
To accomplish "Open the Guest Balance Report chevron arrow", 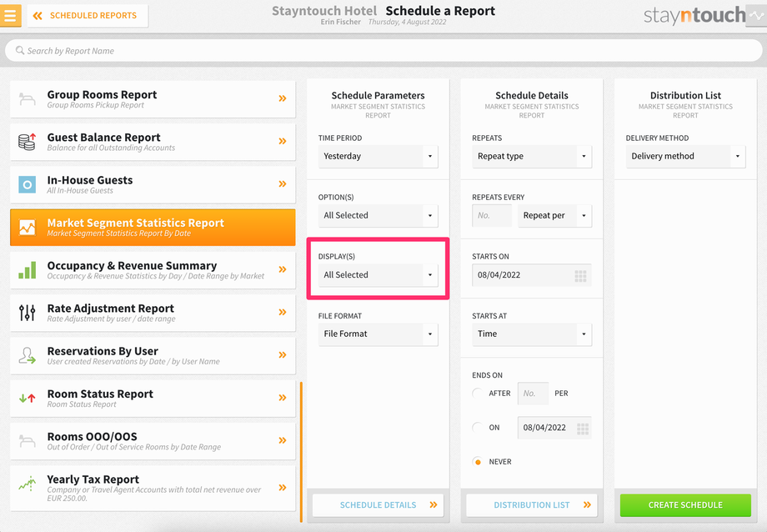I will [283, 141].
